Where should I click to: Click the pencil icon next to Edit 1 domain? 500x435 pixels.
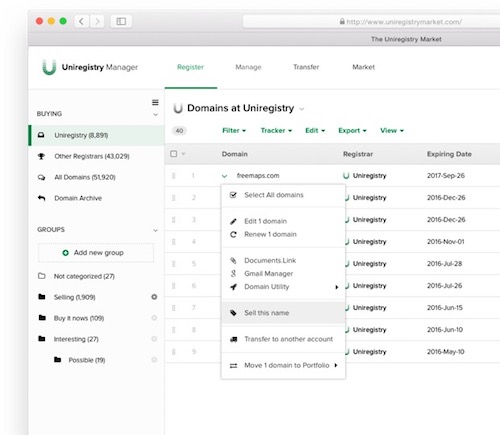point(233,221)
